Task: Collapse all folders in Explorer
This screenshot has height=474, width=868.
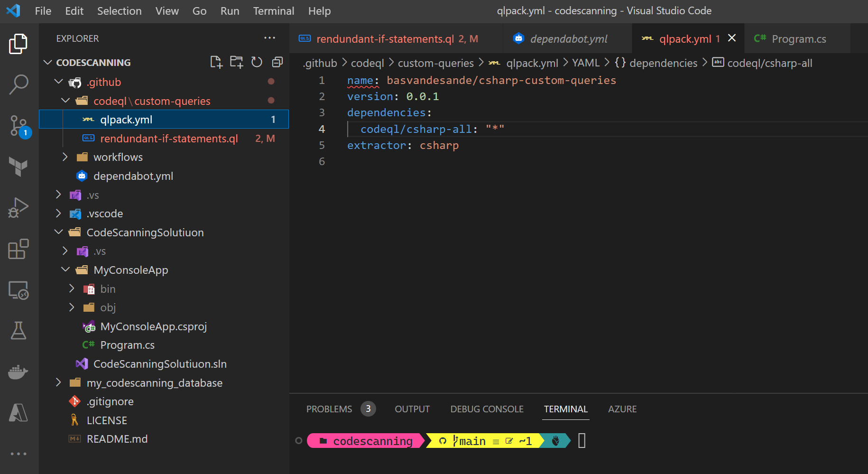Action: pos(277,62)
